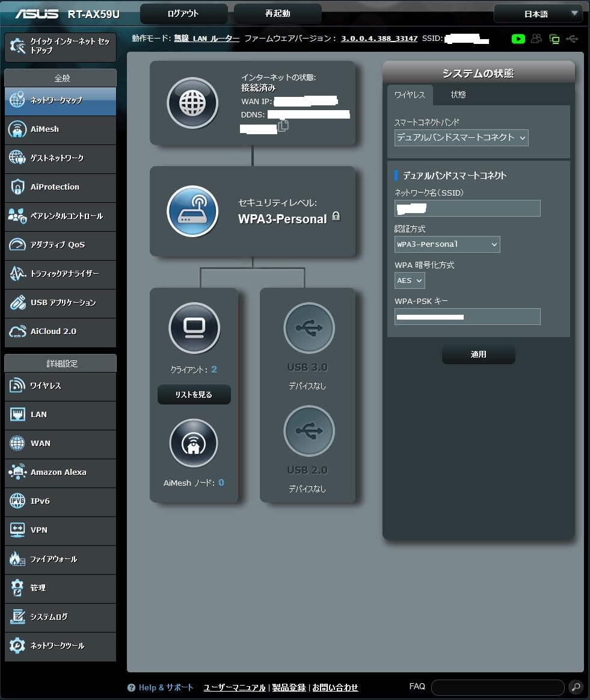
Task: Click the green status icon in header
Action: 518,39
